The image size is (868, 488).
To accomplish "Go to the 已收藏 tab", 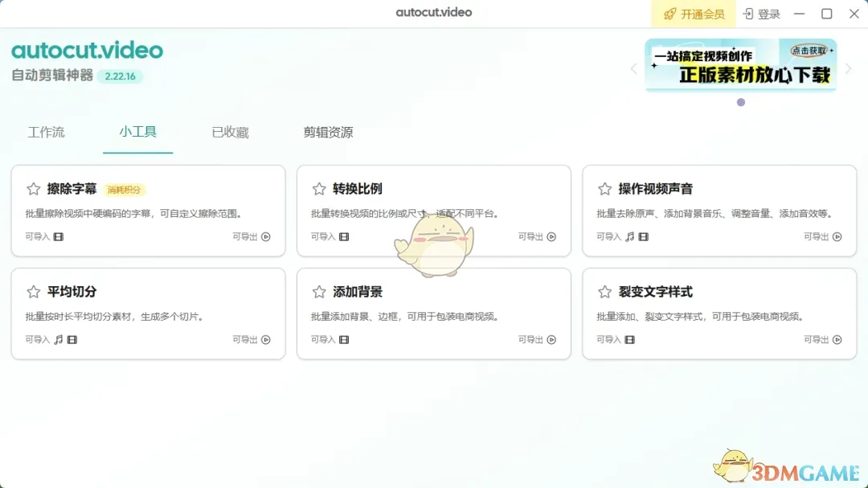I will (x=230, y=133).
